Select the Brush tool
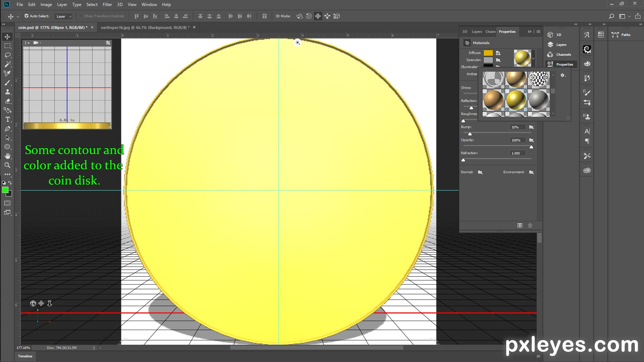Image resolution: width=644 pixels, height=362 pixels. click(7, 83)
